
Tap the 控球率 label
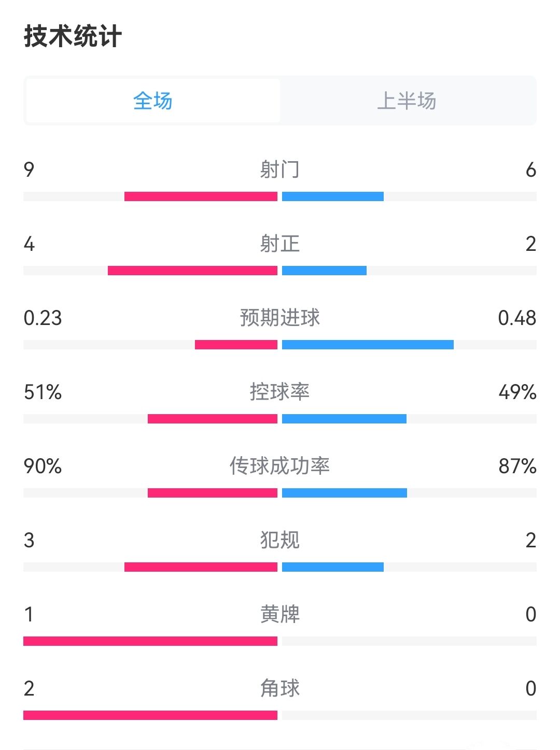[x=280, y=392]
